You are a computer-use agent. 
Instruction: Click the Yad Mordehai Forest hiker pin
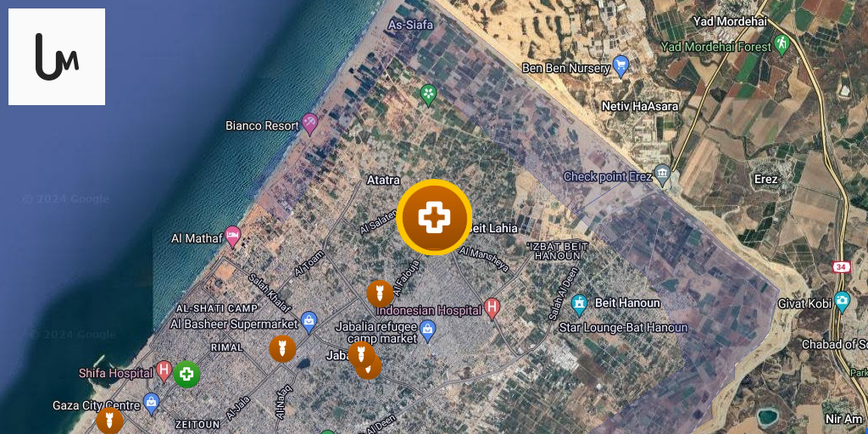coord(781,44)
